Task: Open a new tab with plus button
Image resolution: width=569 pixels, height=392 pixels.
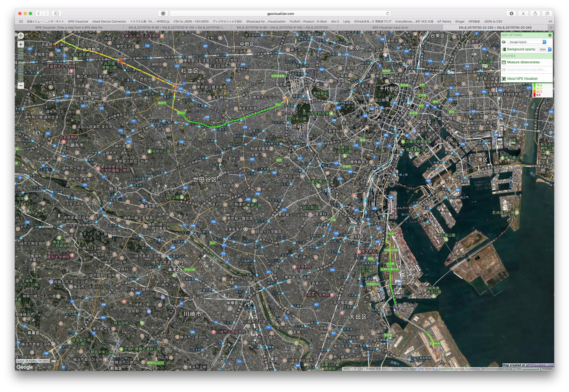Action: (x=551, y=28)
